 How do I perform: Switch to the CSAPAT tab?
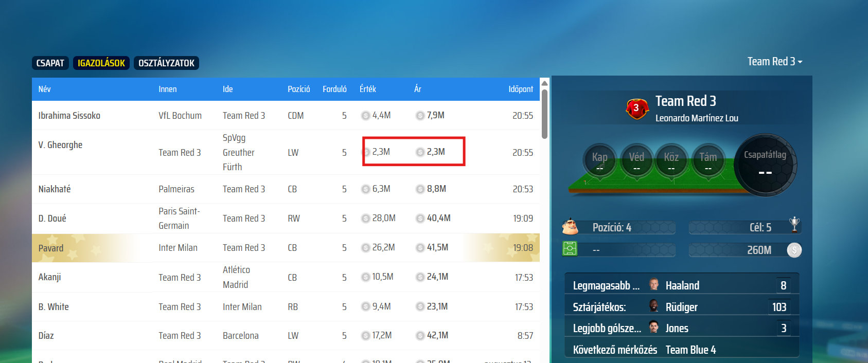50,63
